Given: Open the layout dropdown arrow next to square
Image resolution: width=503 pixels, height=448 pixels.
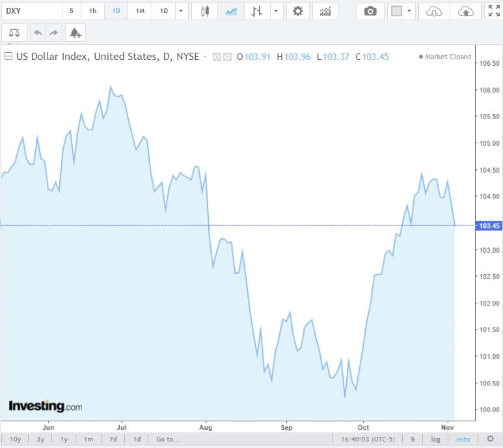Looking at the screenshot, I should click(409, 11).
